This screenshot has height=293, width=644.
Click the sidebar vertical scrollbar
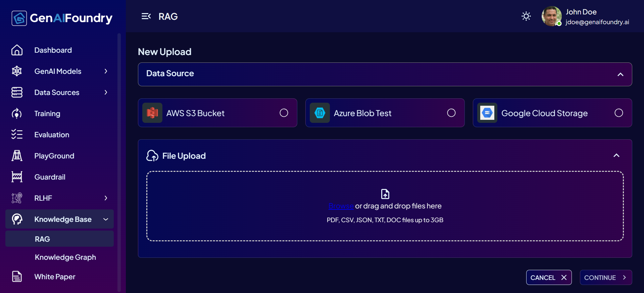119,162
